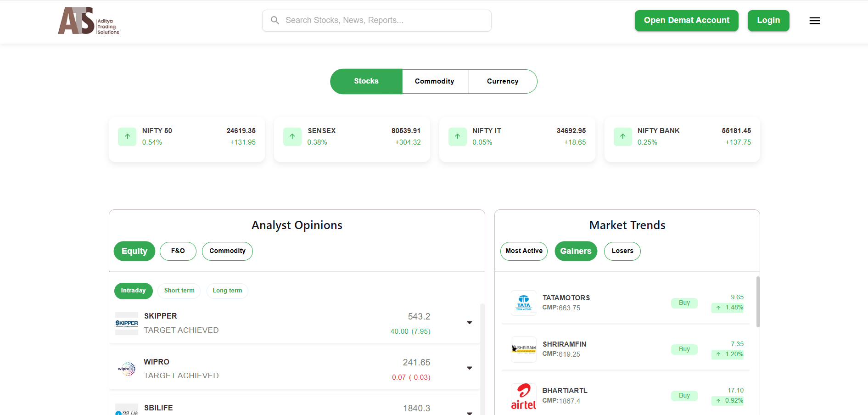Image resolution: width=868 pixels, height=415 pixels.
Task: Expand the WIPRO opinion row
Action: [x=469, y=368]
